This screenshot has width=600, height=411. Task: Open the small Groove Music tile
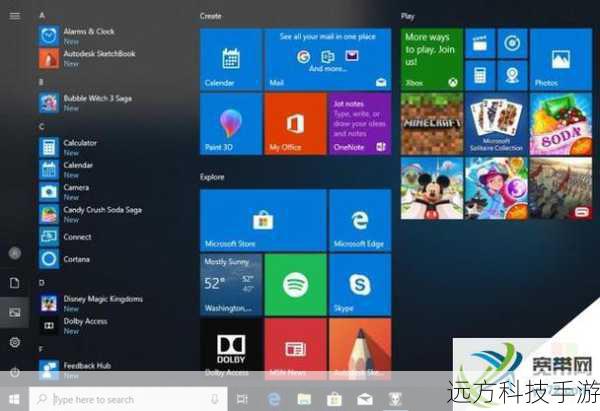click(x=512, y=43)
